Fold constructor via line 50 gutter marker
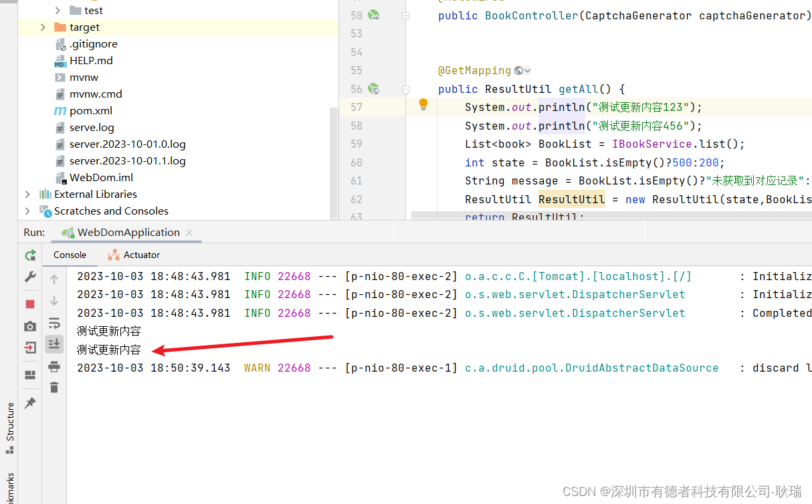 [x=405, y=15]
